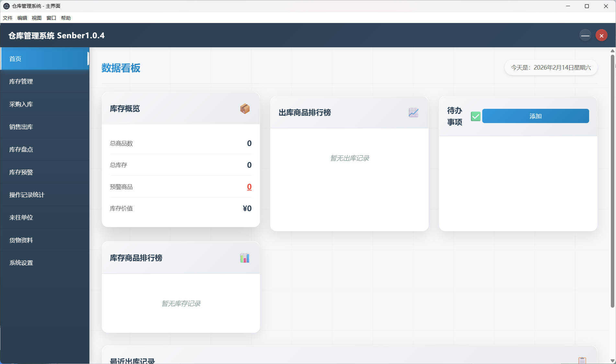Select 库存预警 in the sidebar
The height and width of the screenshot is (364, 616).
21,172
